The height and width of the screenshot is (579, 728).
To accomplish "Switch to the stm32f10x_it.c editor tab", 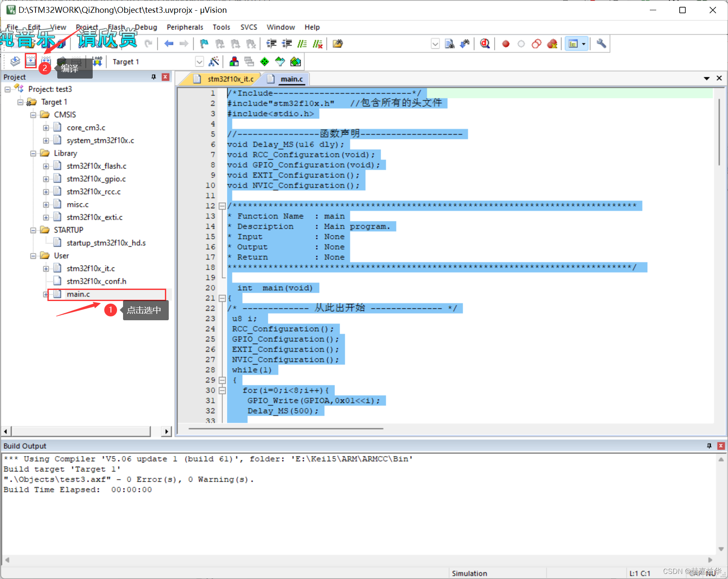I will pos(230,79).
